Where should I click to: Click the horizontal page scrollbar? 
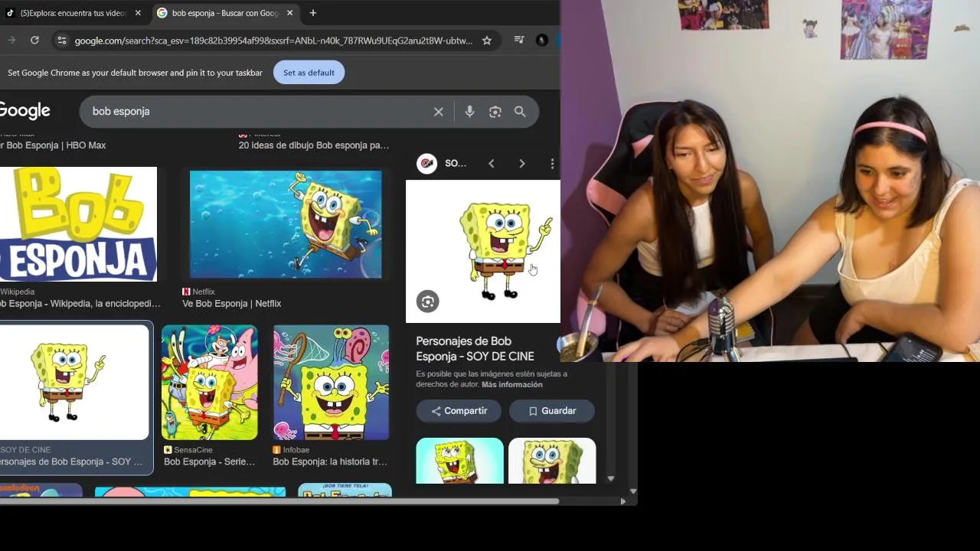[279, 502]
